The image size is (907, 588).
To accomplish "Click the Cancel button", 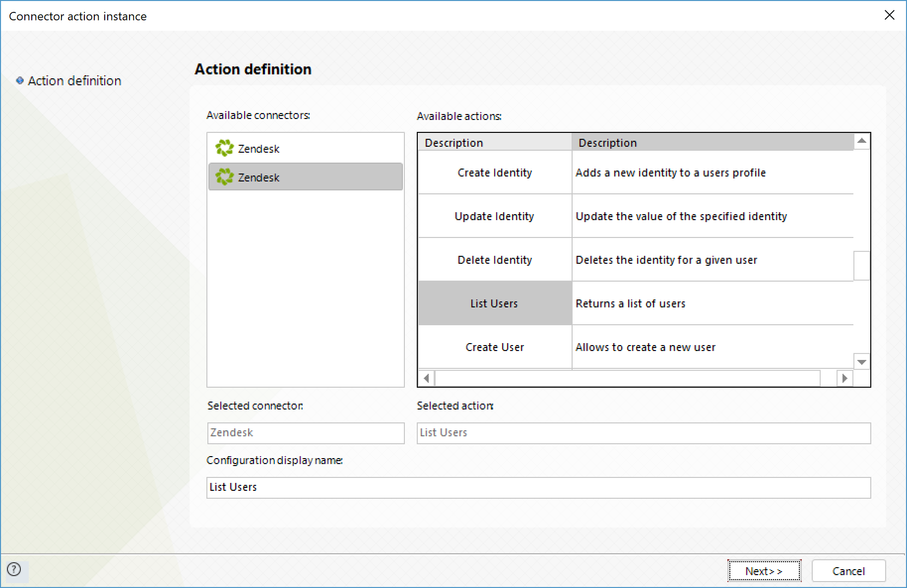I will [848, 571].
